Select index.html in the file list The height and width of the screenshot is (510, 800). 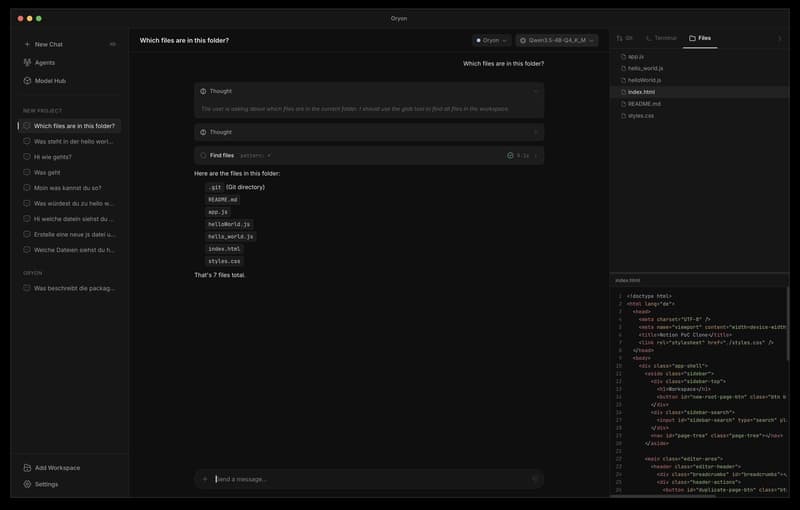click(699, 92)
